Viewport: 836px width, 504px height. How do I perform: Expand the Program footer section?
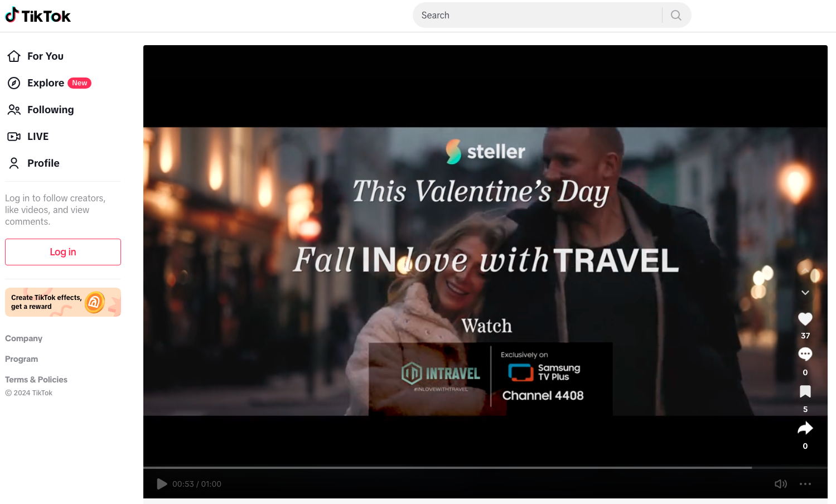(x=22, y=359)
